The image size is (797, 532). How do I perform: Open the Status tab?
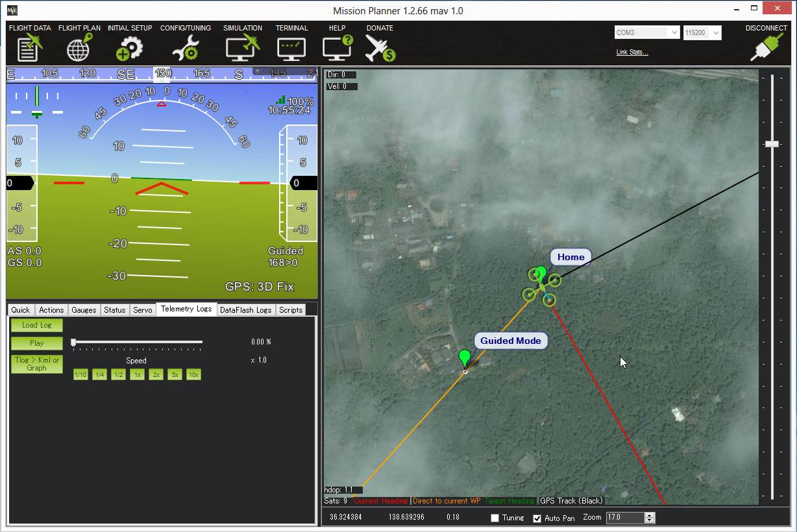[x=114, y=310]
